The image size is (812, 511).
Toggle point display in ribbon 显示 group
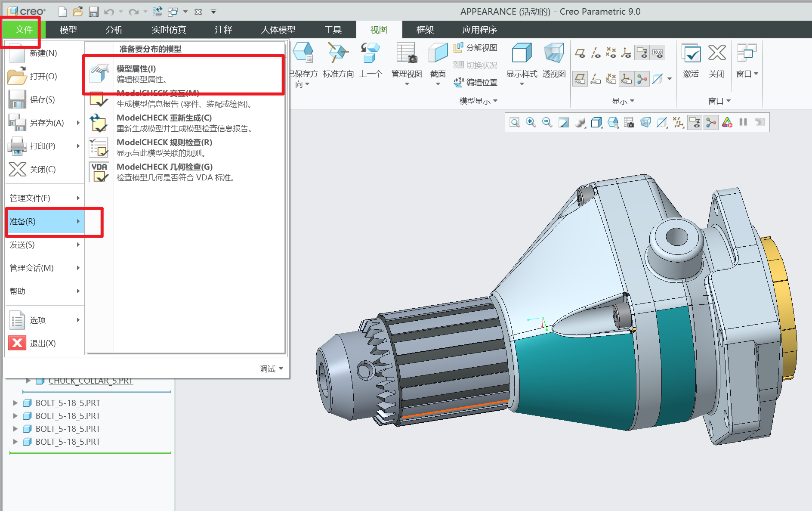[x=611, y=53]
